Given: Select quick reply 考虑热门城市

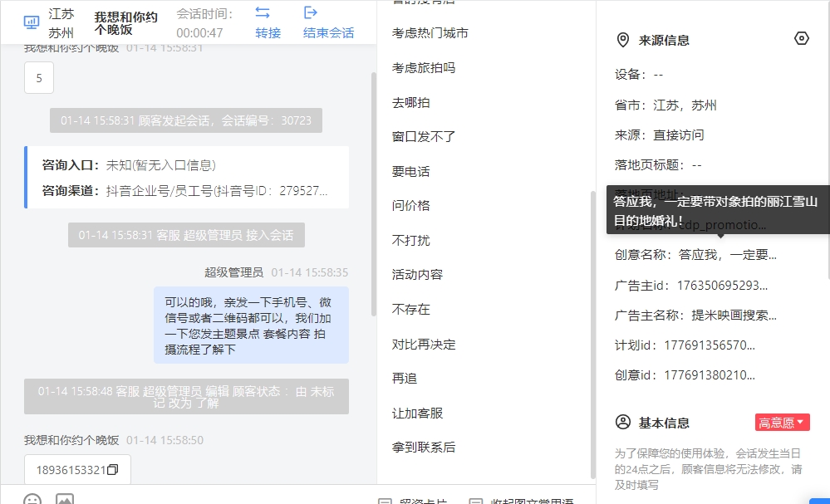Looking at the screenshot, I should pyautogui.click(x=430, y=32).
